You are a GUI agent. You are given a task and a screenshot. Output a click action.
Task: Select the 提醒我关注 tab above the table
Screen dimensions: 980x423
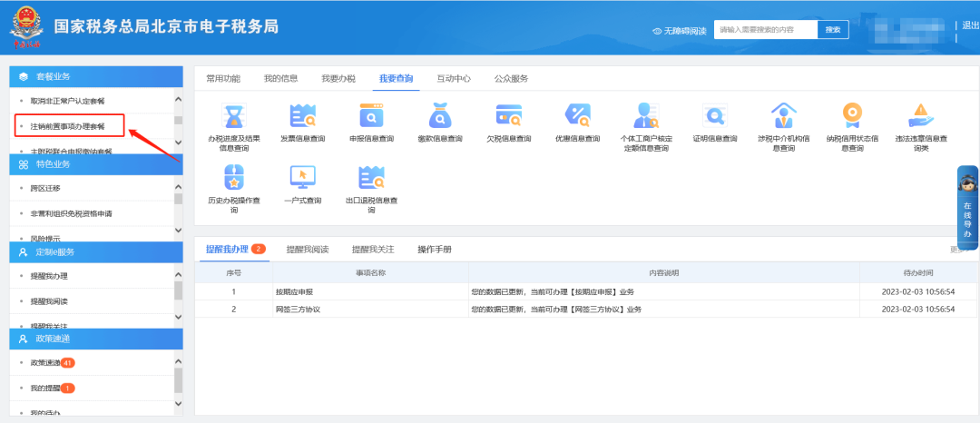coord(373,250)
